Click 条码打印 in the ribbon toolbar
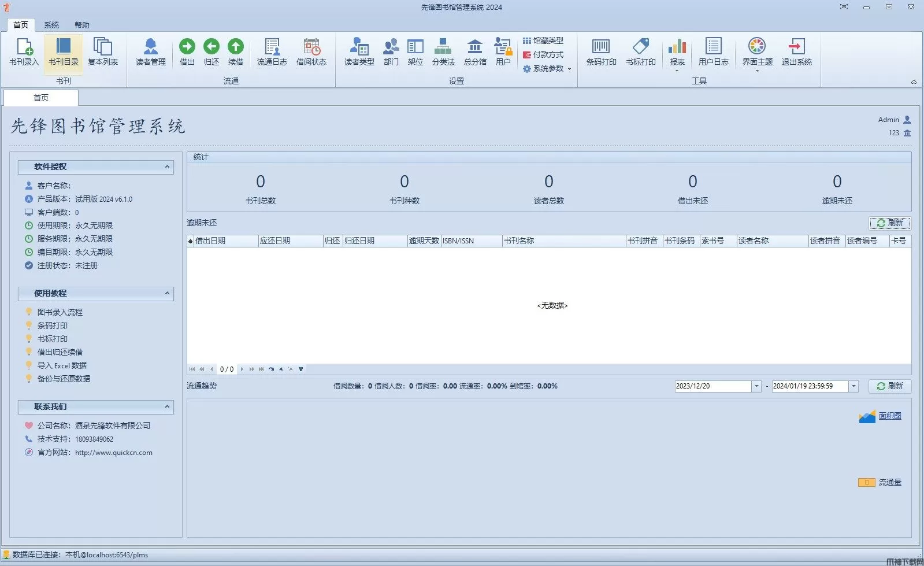 602,52
